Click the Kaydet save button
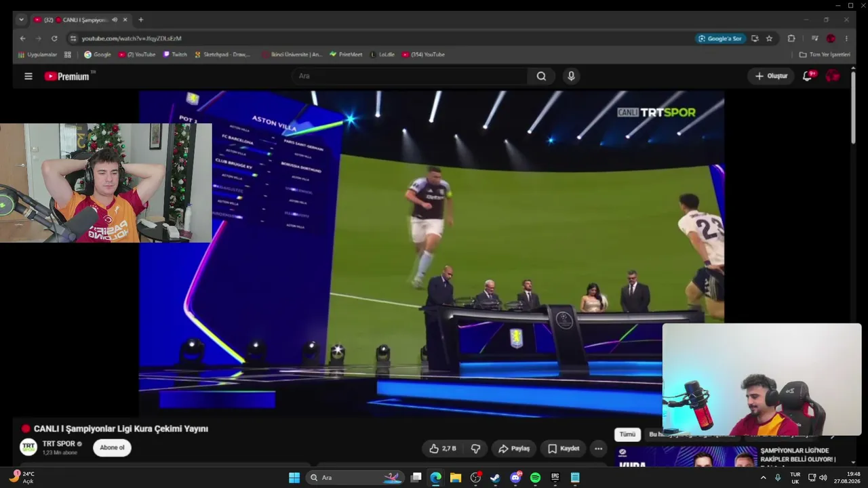This screenshot has width=868, height=488. click(x=564, y=449)
